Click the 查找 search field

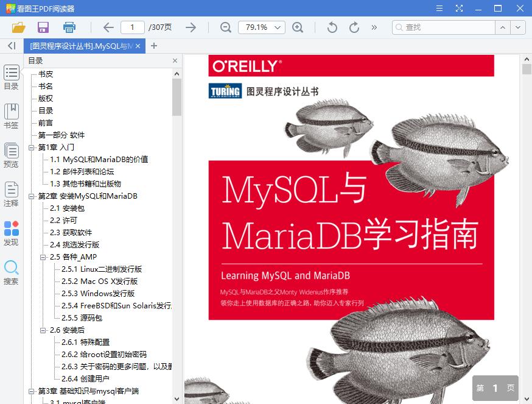click(444, 27)
